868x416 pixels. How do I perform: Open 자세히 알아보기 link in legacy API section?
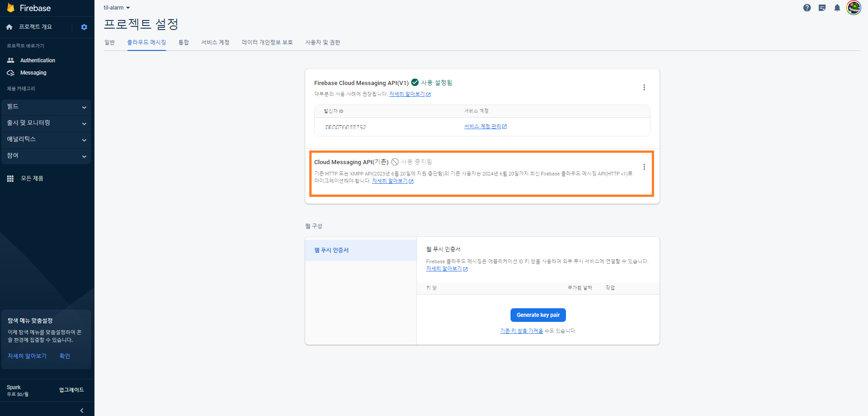click(x=392, y=181)
